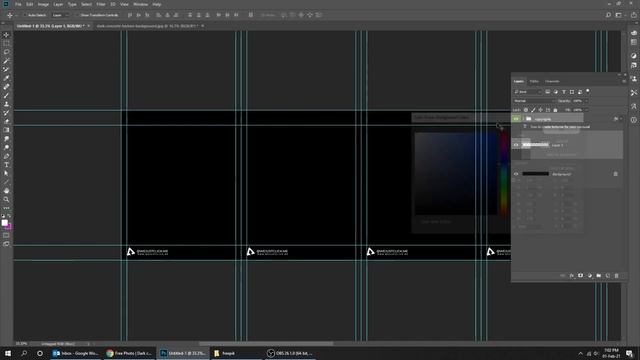Screen dimensions: 640x360
Task: Open the layer filter Kind dropdown
Action: [528, 92]
